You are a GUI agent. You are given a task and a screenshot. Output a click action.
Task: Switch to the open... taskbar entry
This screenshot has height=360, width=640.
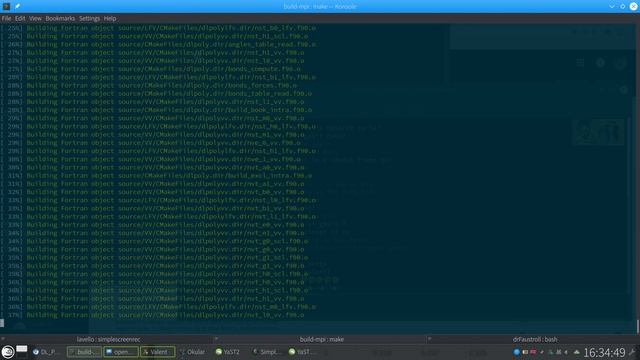point(121,352)
